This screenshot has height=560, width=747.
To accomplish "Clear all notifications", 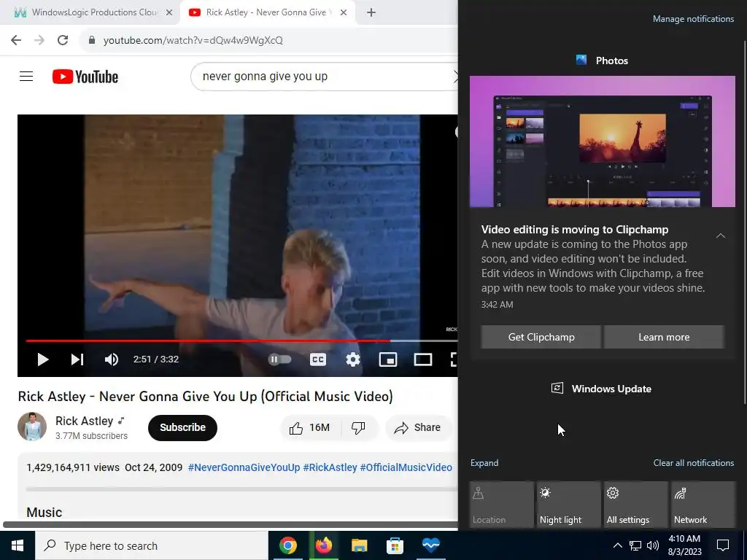I will click(x=694, y=463).
